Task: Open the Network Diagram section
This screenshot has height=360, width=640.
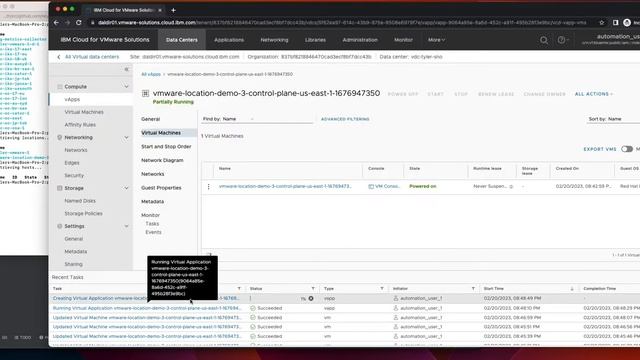Action: [162, 160]
